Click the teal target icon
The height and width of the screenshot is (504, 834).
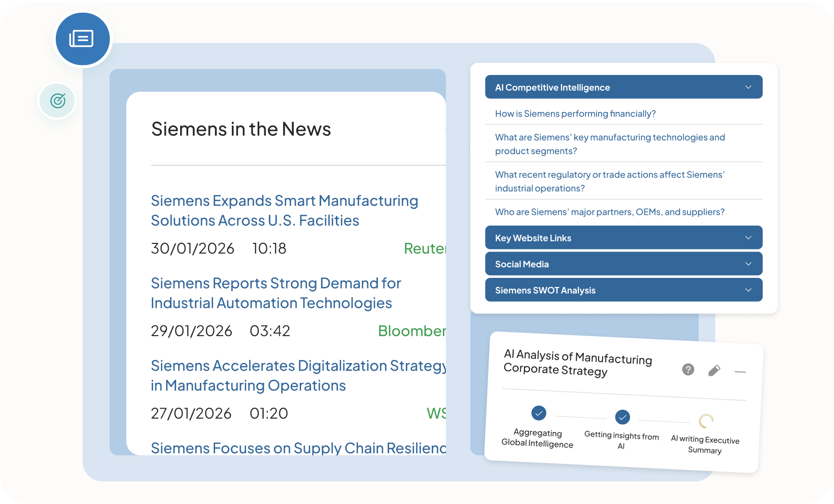click(57, 100)
